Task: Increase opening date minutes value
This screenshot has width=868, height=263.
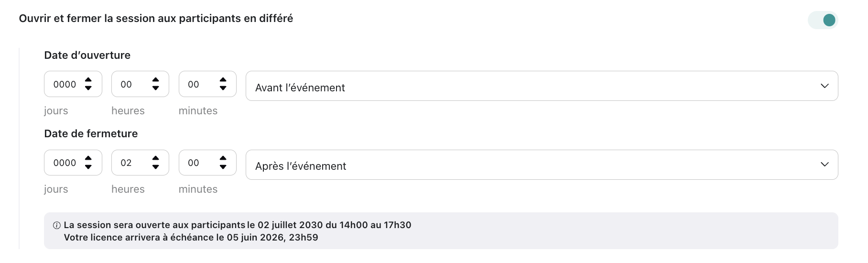Action: click(223, 80)
